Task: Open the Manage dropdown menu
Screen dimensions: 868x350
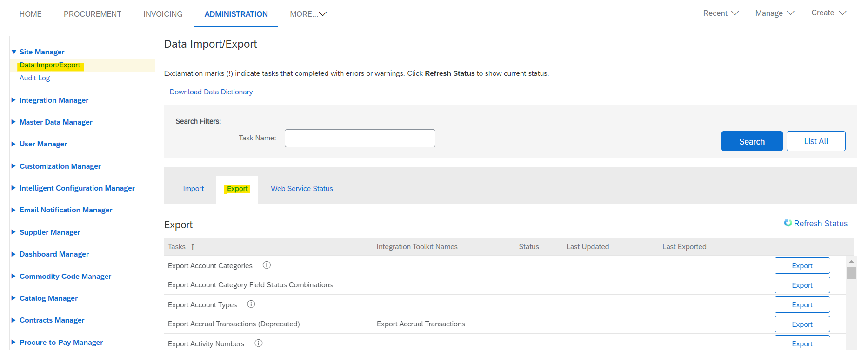Action: 775,13
